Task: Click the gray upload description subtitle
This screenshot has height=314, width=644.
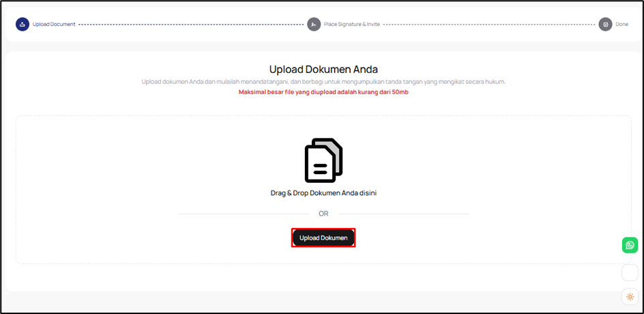Action: (323, 82)
